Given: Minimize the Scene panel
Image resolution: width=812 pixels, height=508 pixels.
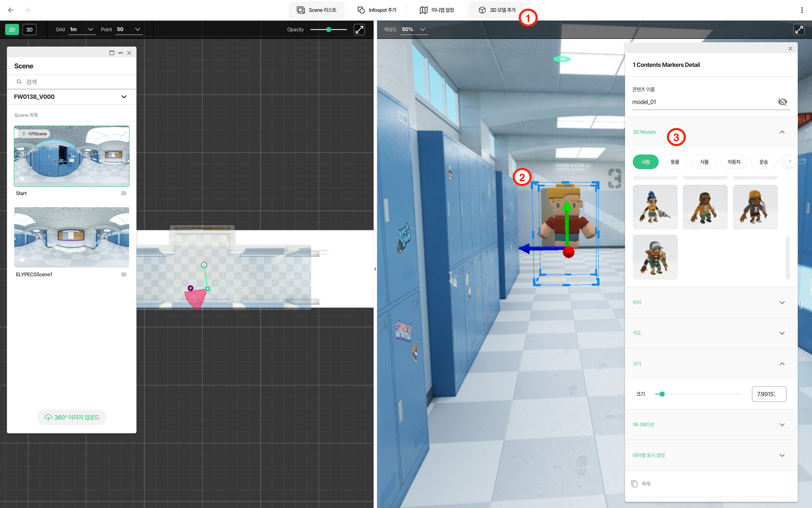Looking at the screenshot, I should 121,53.
